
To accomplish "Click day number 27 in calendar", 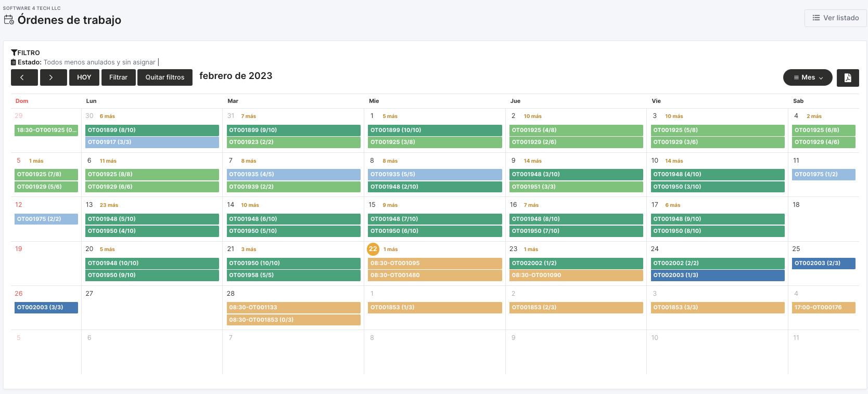I will (90, 294).
